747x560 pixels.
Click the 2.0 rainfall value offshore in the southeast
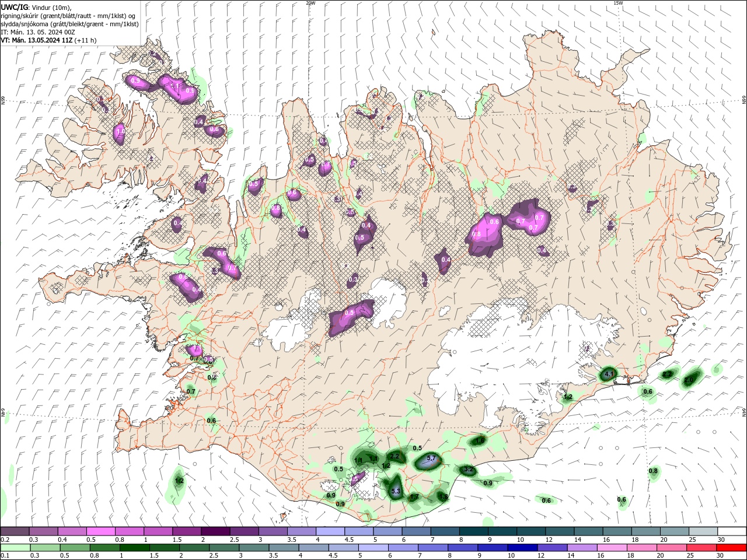pos(689,380)
